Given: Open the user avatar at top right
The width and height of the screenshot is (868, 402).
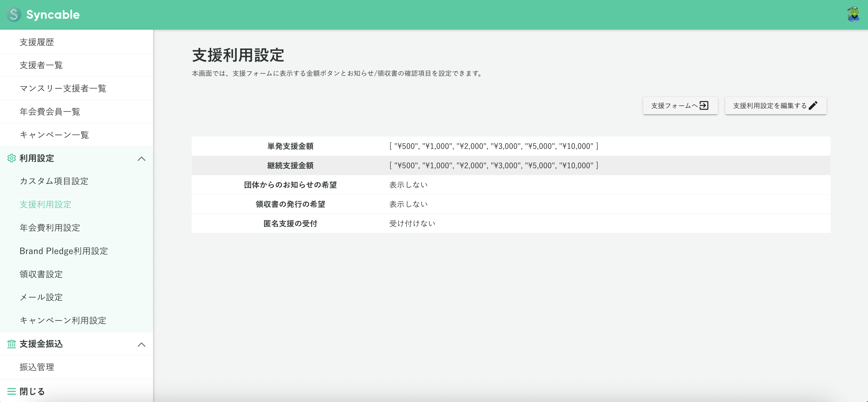Looking at the screenshot, I should 853,15.
